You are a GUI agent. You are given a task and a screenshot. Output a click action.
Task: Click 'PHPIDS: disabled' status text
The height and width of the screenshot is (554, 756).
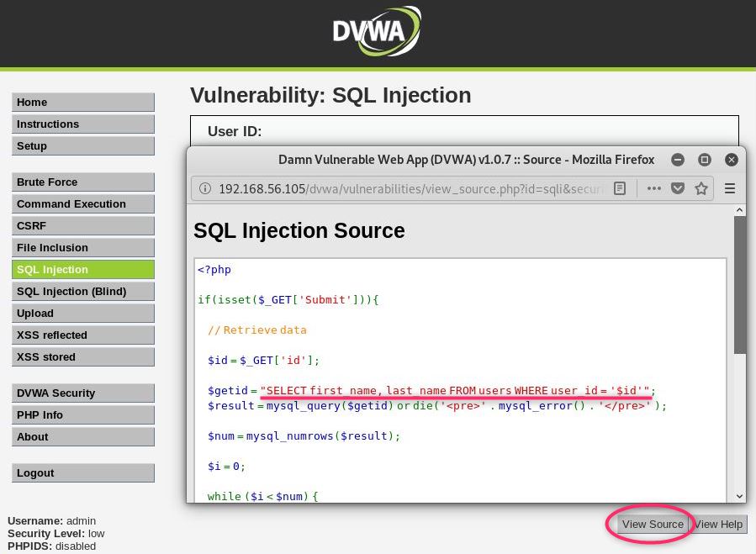coord(51,546)
